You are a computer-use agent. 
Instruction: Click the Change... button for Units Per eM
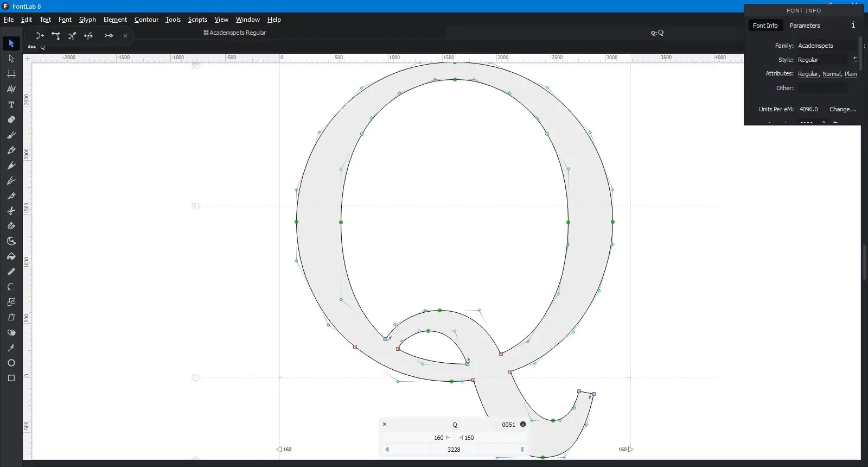tap(843, 109)
